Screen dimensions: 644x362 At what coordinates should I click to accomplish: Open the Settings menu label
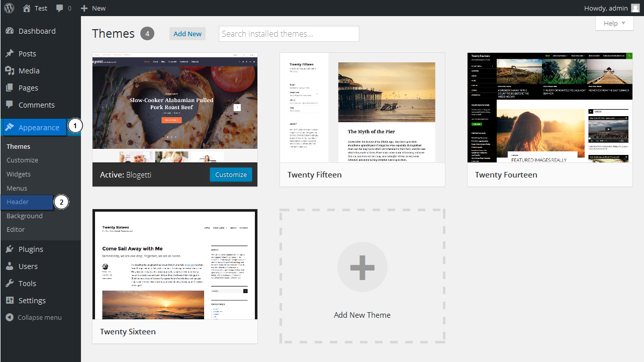32,300
